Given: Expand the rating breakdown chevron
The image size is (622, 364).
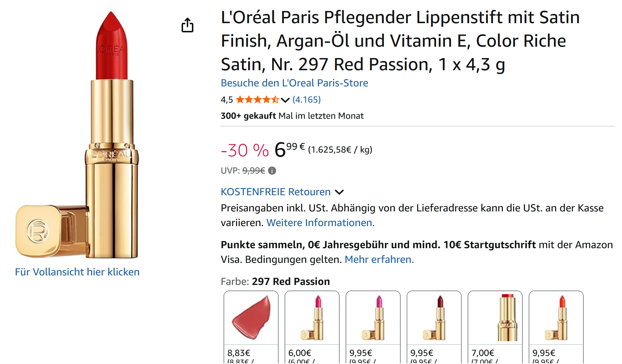Looking at the screenshot, I should click(285, 100).
